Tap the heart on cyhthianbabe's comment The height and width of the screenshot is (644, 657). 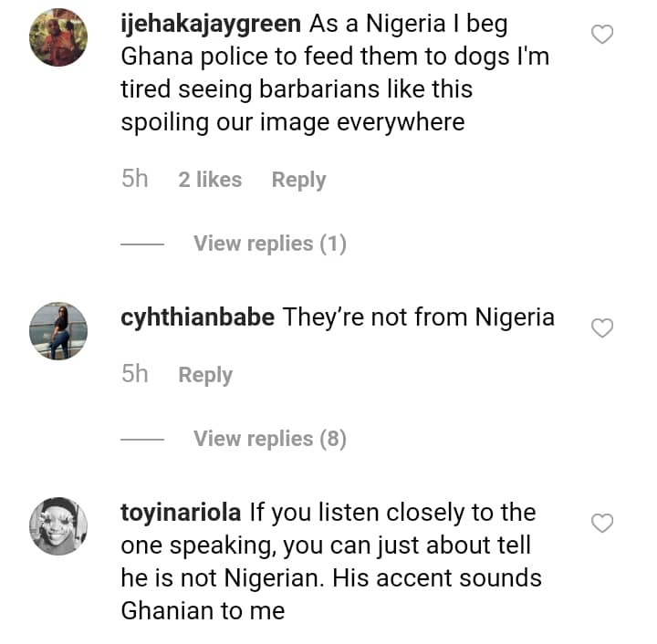click(x=602, y=328)
